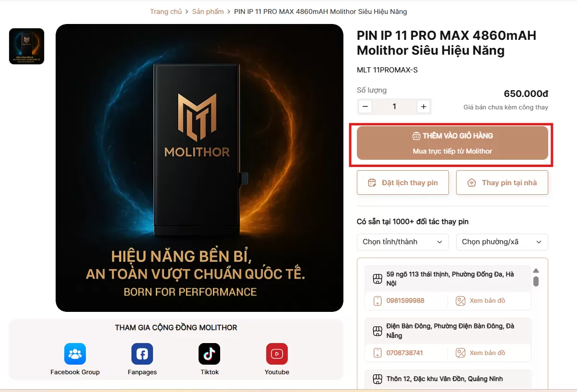Open the Tiktok icon
577x392 pixels.
click(x=209, y=354)
